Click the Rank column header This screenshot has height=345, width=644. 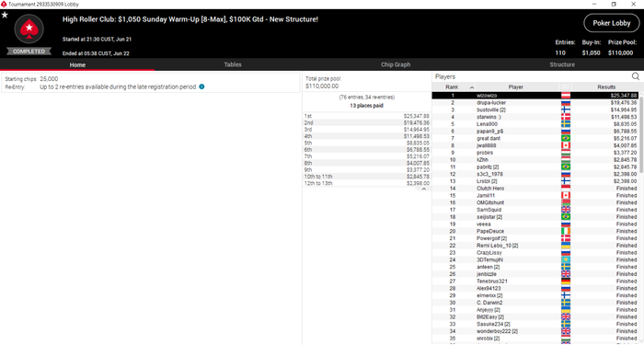452,87
